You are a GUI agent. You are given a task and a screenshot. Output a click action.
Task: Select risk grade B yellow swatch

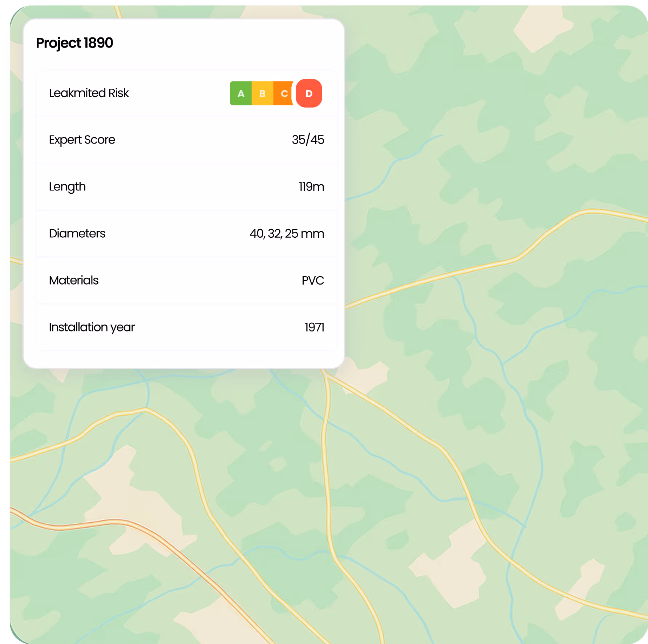(x=262, y=93)
